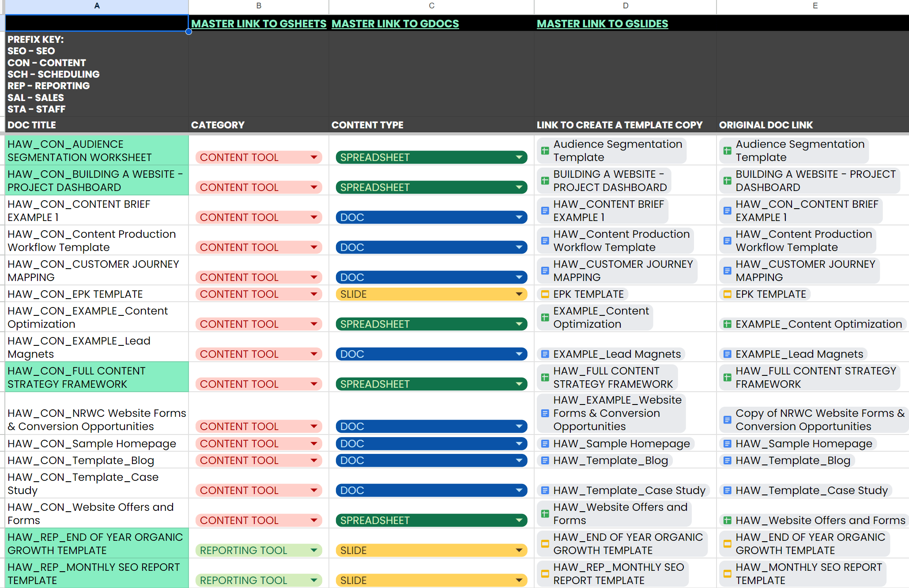909x588 pixels.
Task: Select HAW_REP_END OF YEAR ORGANIC GROWTH title cell
Action: (97, 544)
